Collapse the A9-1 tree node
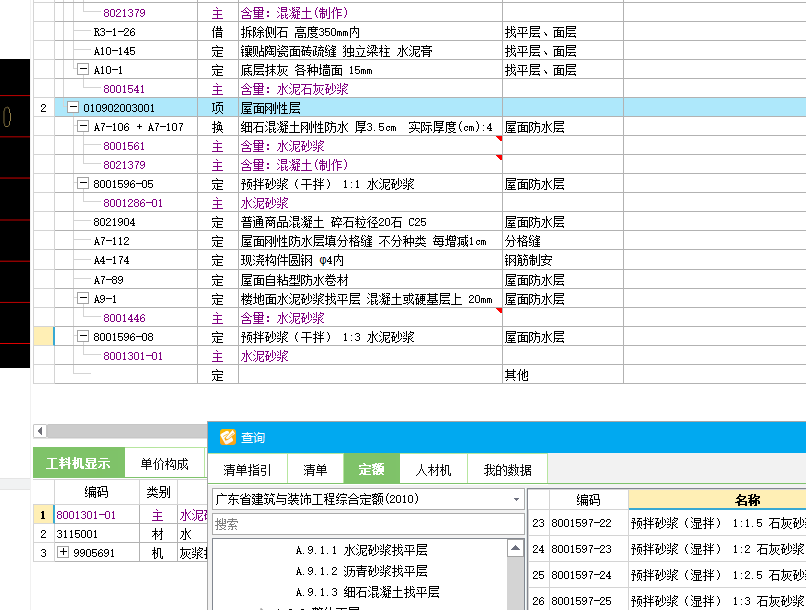Viewport: 806px width, 610px height. pos(82,298)
